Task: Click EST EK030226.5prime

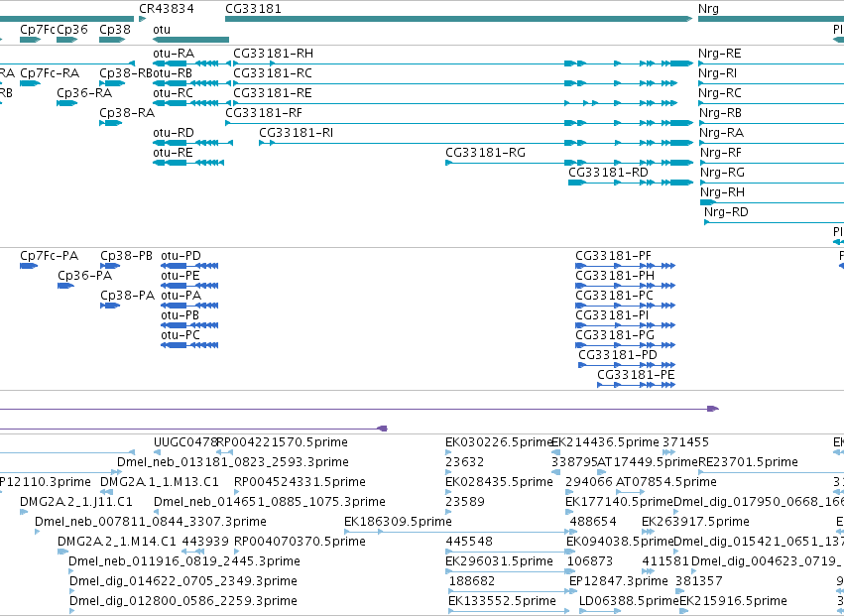Action: pyautogui.click(x=499, y=442)
